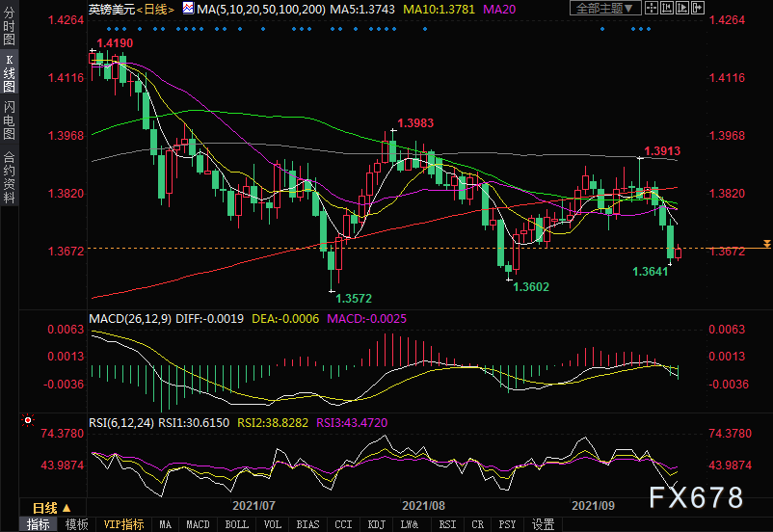Choose the BOLL indicator button
This screenshot has width=773, height=532.
pyautogui.click(x=237, y=524)
